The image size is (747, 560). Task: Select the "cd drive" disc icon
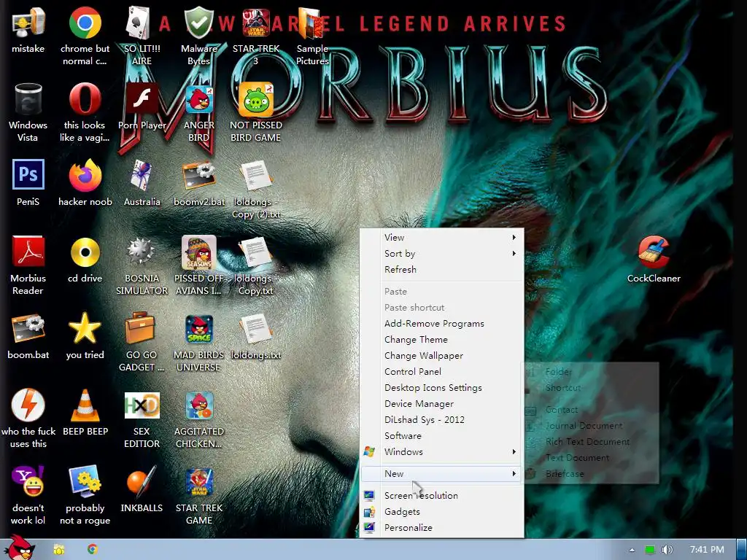pyautogui.click(x=85, y=252)
